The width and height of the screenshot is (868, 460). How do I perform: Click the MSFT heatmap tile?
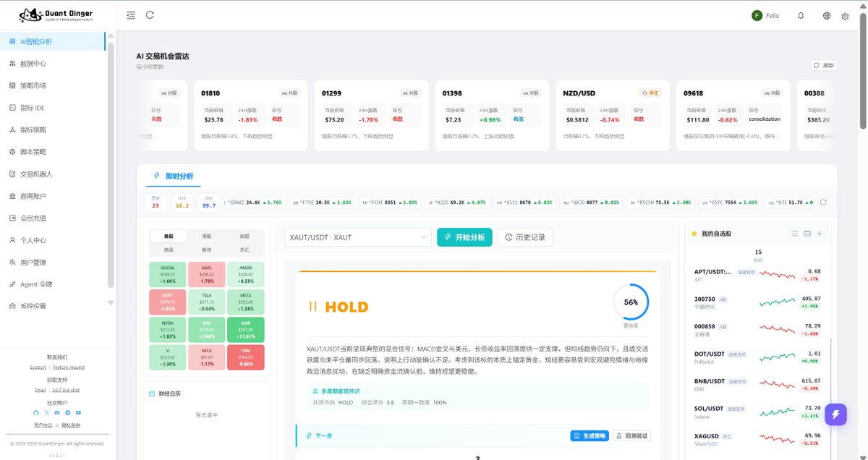(x=167, y=302)
